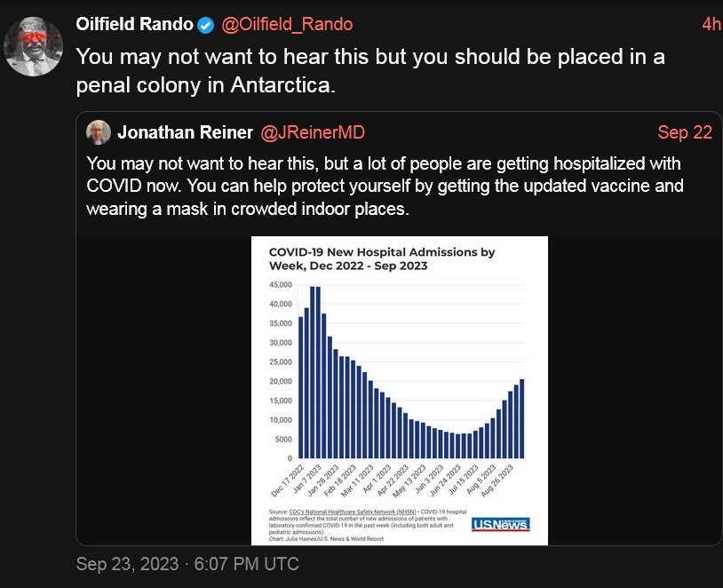
Task: Open the COVID-19 hospital admissions chart image
Action: (x=400, y=391)
